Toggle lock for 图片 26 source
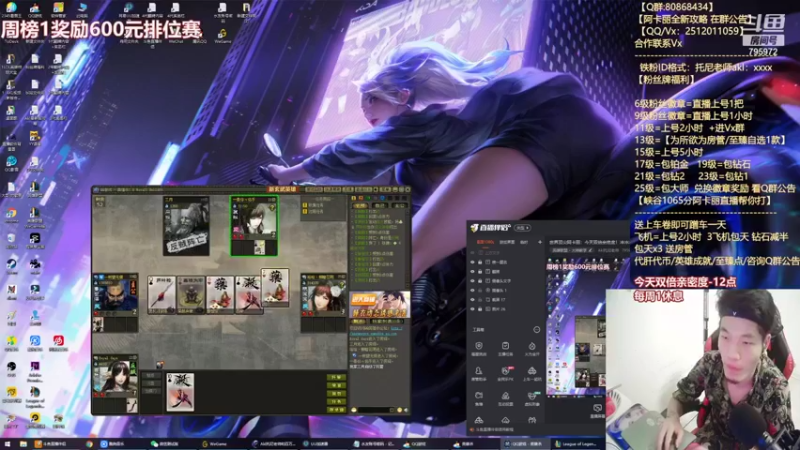The width and height of the screenshot is (800, 450). (480, 309)
